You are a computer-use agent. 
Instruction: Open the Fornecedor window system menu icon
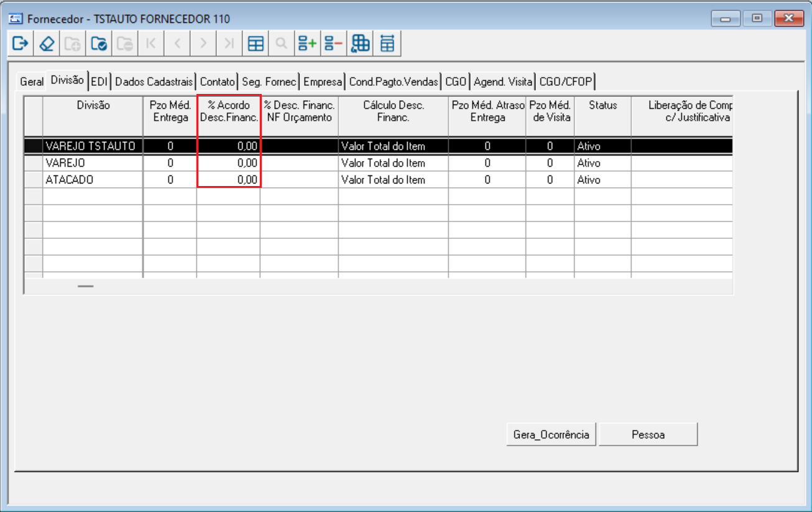(x=16, y=19)
